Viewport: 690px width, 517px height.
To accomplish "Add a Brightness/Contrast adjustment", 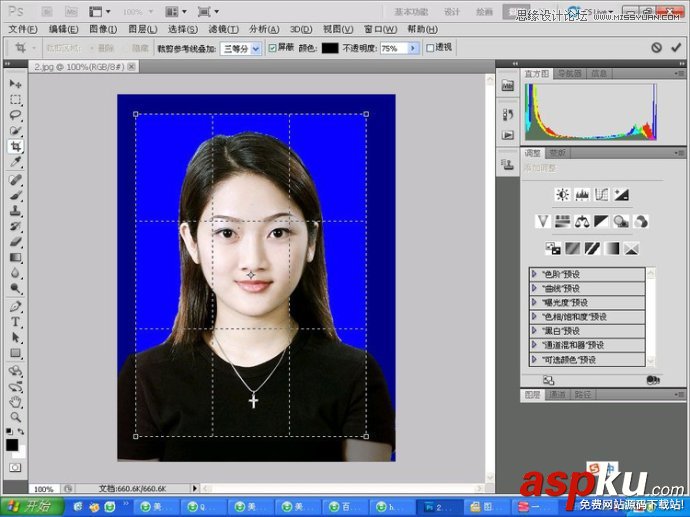I will pos(562,195).
